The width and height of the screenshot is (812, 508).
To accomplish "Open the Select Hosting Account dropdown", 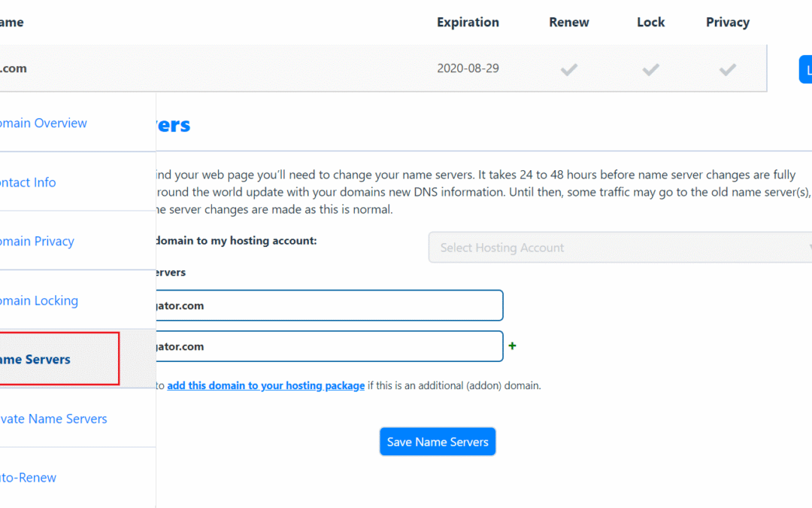I will coord(621,248).
